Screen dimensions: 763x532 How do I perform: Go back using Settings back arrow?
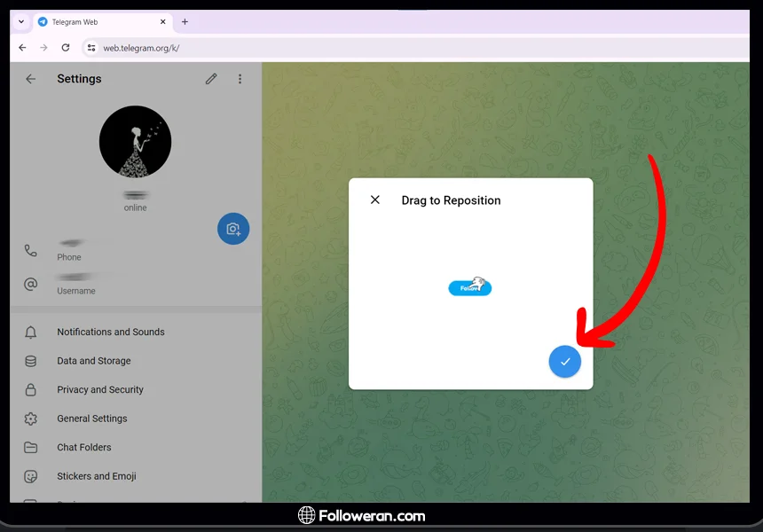tap(31, 79)
